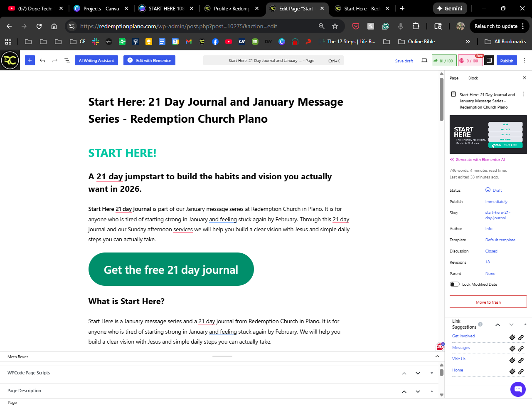This screenshot has height=406, width=532.
Task: Bookmark this page with the star icon
Action: pyautogui.click(x=335, y=26)
